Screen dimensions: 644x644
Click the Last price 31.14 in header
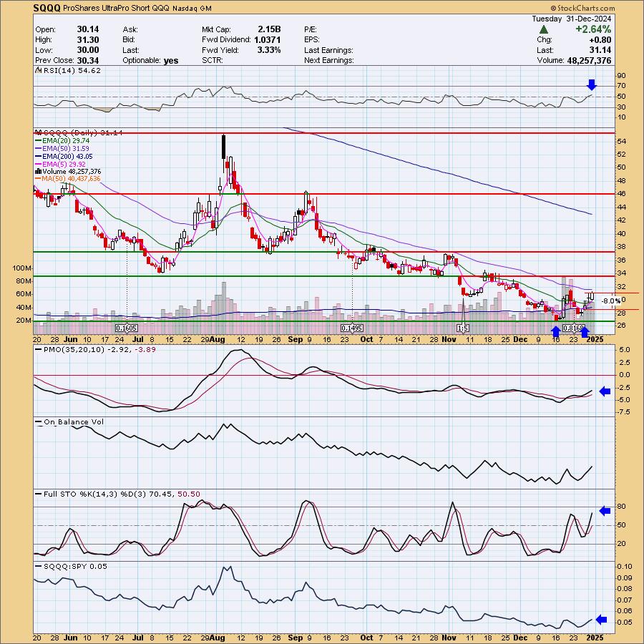point(600,50)
